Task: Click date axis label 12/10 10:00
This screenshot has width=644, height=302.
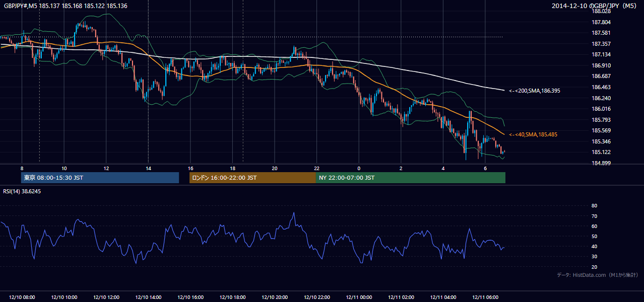Action: [64, 297]
